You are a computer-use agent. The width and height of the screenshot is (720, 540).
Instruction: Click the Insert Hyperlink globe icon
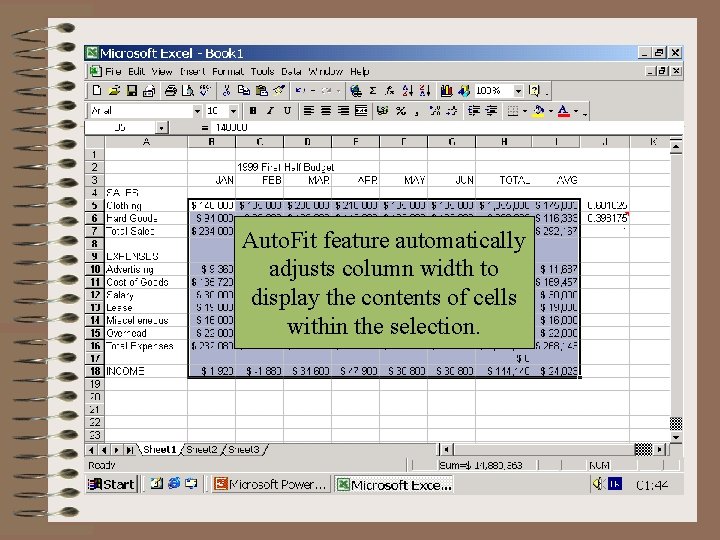tap(355, 90)
